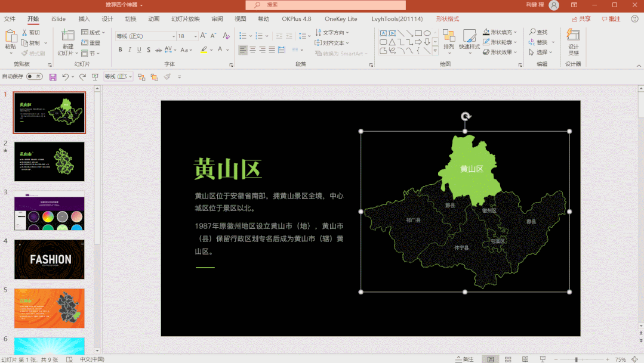Switch to the Shape Format (形状格式) tab
This screenshot has height=363, width=644.
(447, 19)
